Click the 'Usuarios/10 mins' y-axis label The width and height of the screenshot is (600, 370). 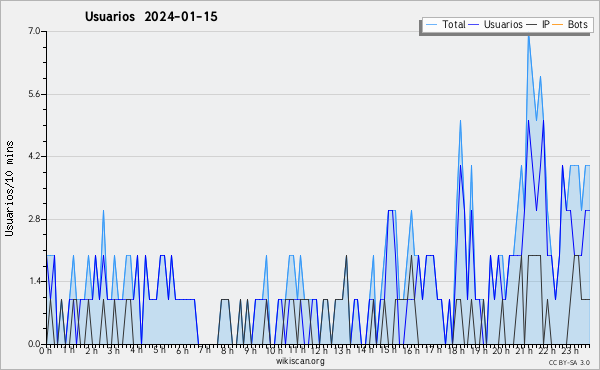pyautogui.click(x=9, y=189)
